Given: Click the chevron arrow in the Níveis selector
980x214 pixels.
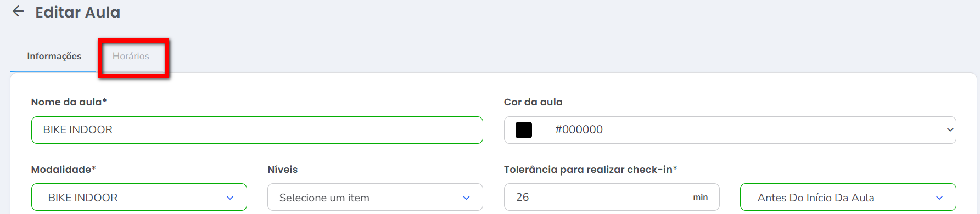Looking at the screenshot, I should [x=466, y=198].
